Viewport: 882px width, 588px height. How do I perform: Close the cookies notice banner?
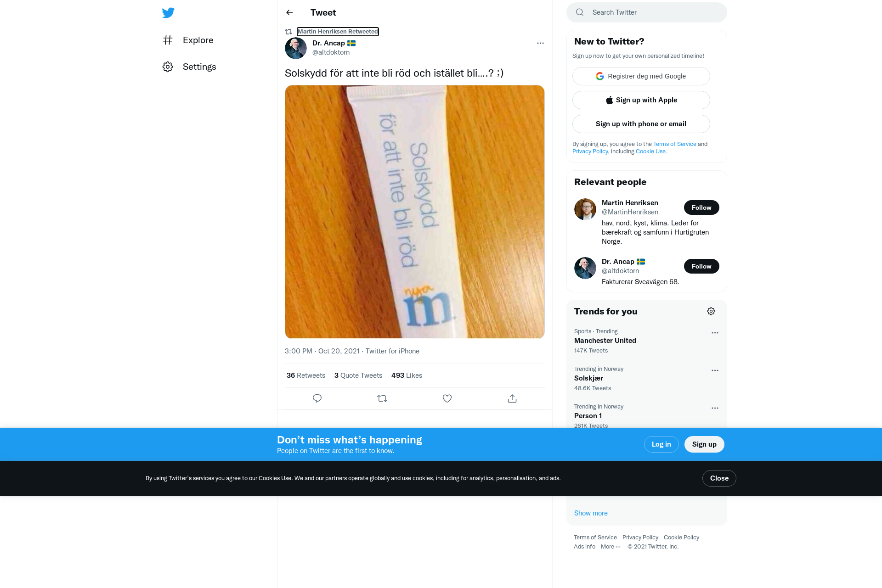719,478
